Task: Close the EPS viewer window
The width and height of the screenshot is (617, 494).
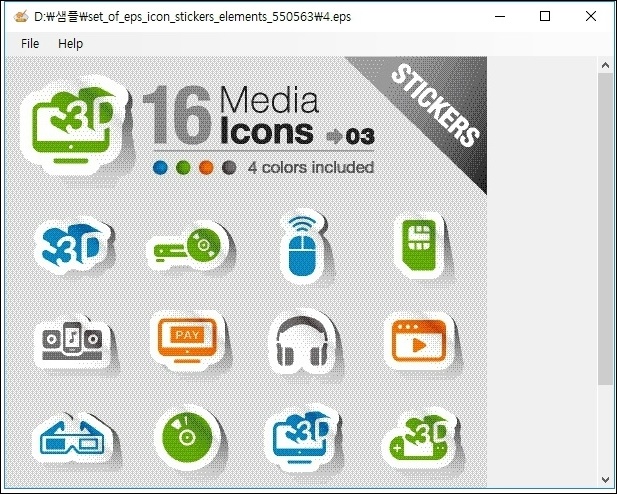Action: [591, 17]
